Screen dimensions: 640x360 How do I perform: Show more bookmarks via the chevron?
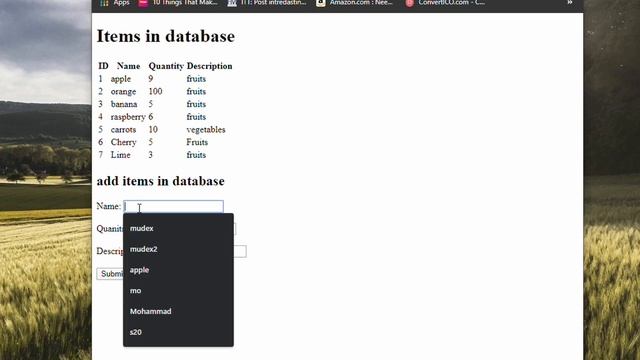point(570,3)
